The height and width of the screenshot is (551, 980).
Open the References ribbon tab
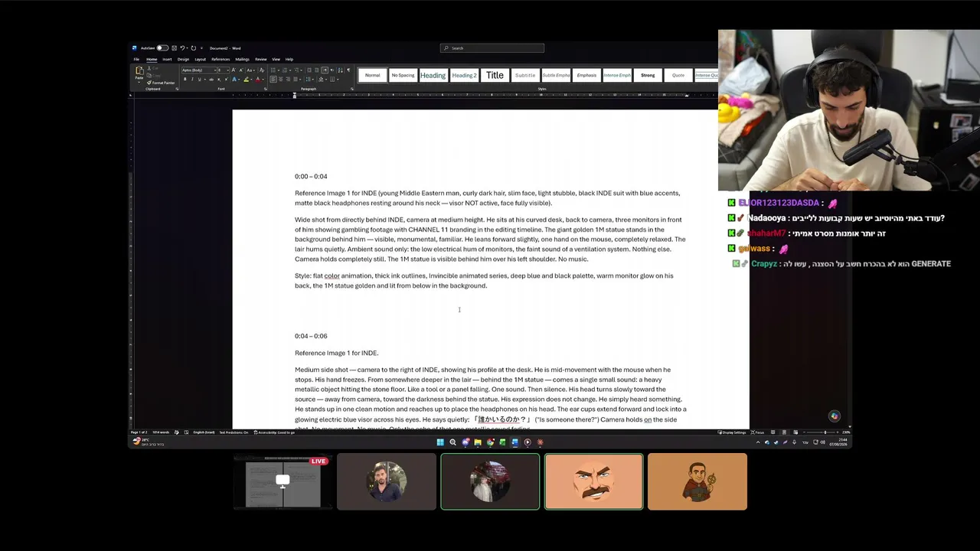220,59
